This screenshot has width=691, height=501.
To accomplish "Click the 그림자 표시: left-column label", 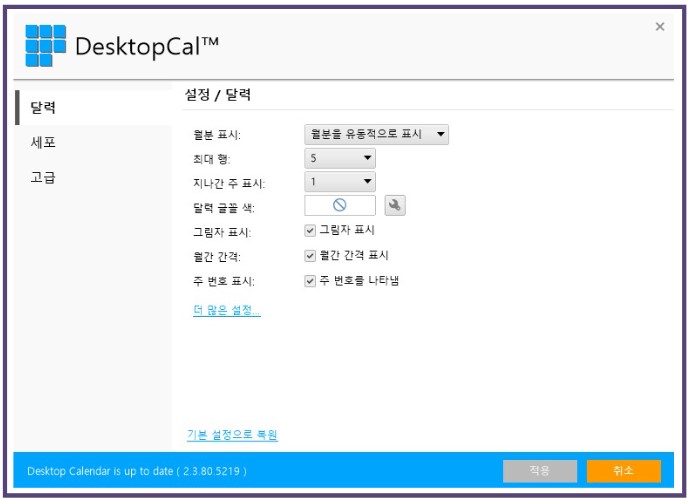I will [x=222, y=232].
